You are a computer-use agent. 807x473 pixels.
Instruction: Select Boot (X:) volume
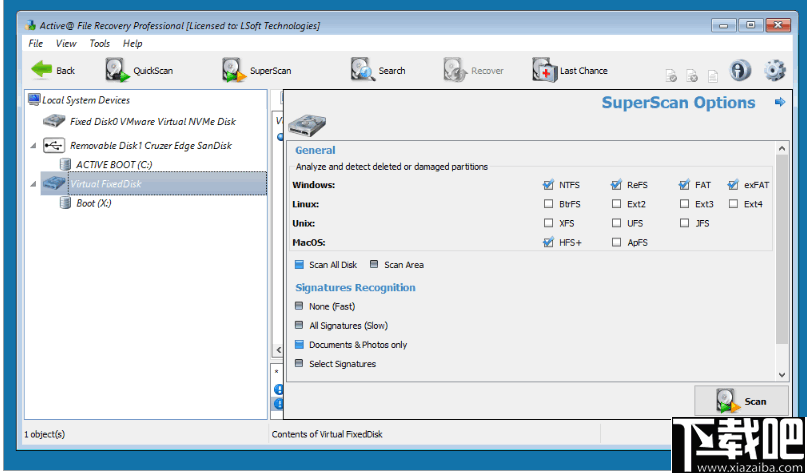94,203
